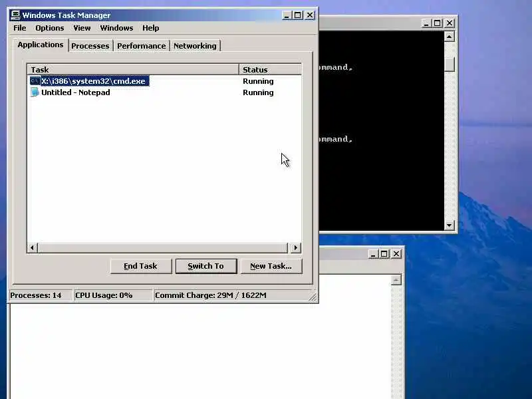The height and width of the screenshot is (399, 532).
Task: Click inside the Notepad text area
Action: point(200,351)
